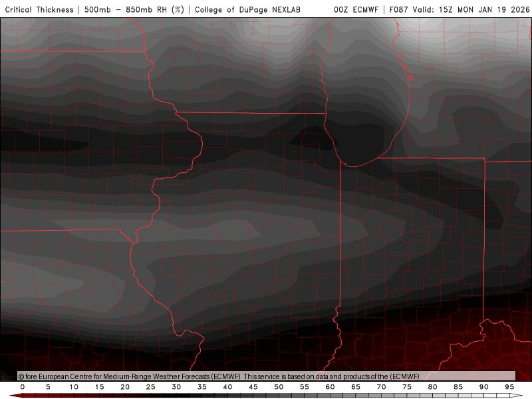This screenshot has width=532, height=399.
Task: Click the colorbar label "40"
Action: click(227, 387)
